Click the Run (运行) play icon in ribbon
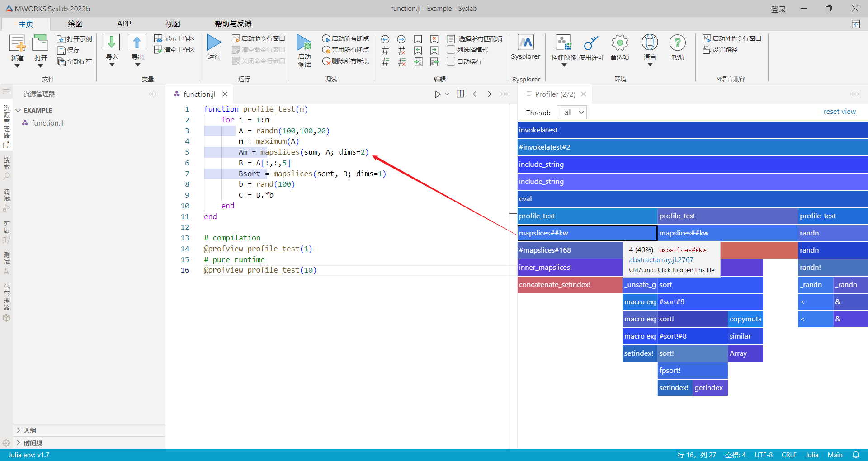 point(214,43)
